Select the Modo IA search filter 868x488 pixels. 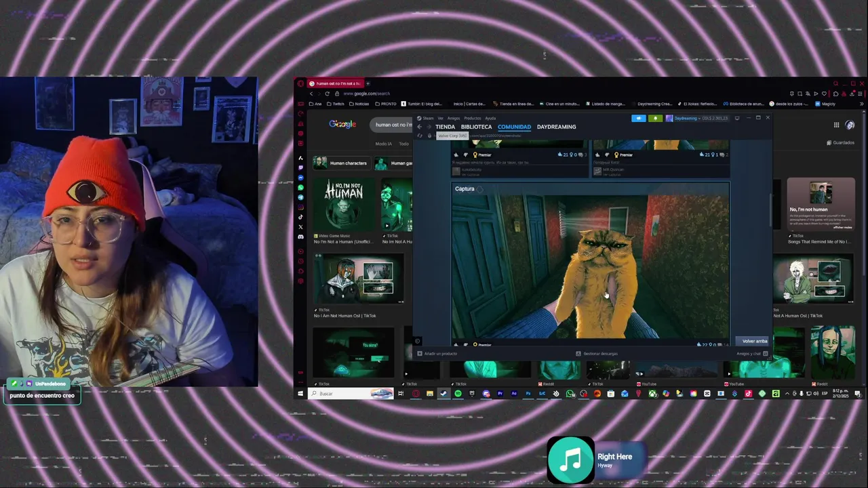point(384,144)
